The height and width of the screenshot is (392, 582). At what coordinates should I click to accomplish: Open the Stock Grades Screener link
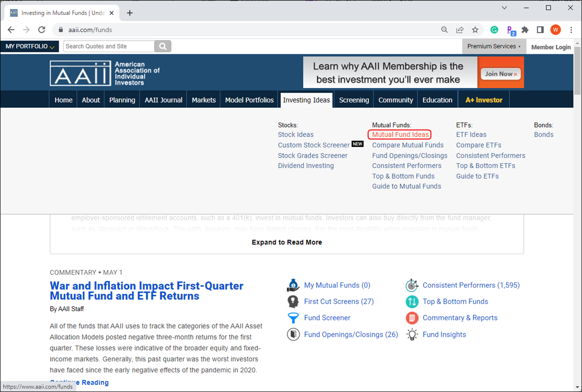coord(312,155)
